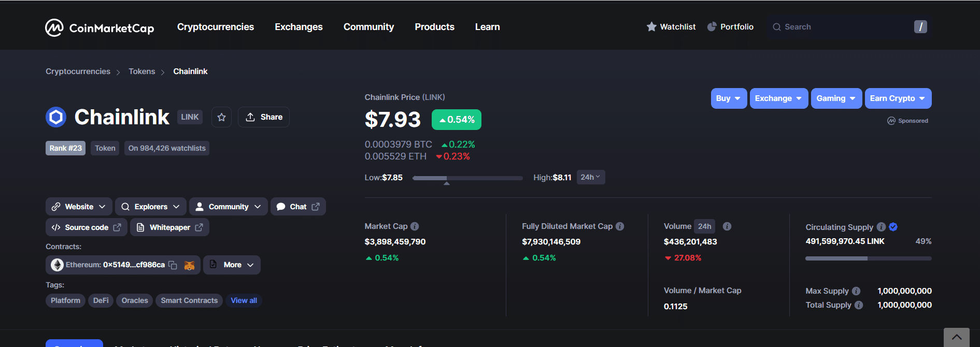980x347 pixels.
Task: Show Total Supply info icon
Action: [x=859, y=305]
